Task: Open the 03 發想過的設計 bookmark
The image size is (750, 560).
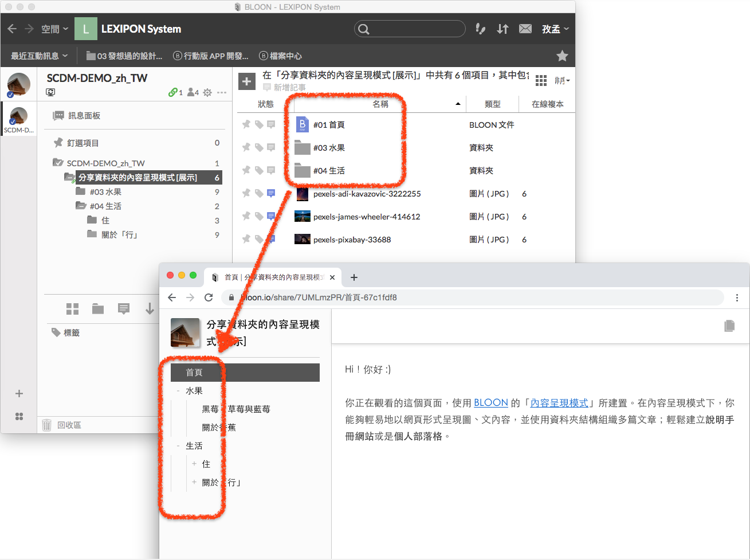Action: tap(124, 56)
